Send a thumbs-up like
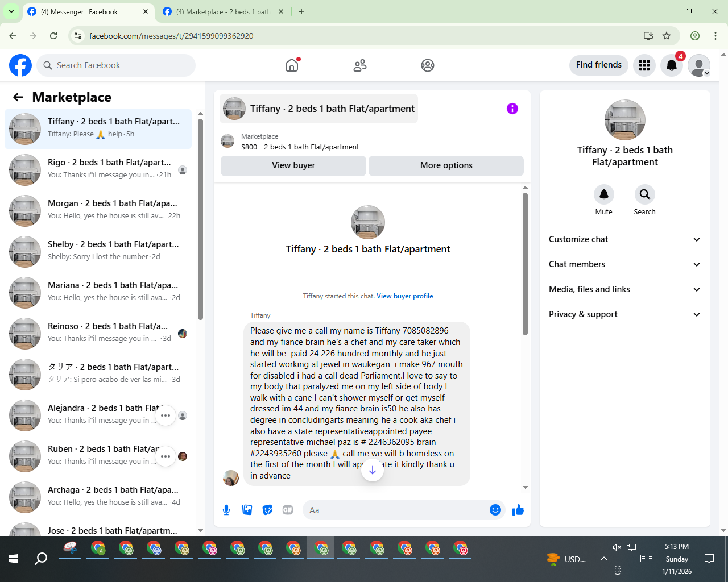The height and width of the screenshot is (582, 728). [518, 510]
